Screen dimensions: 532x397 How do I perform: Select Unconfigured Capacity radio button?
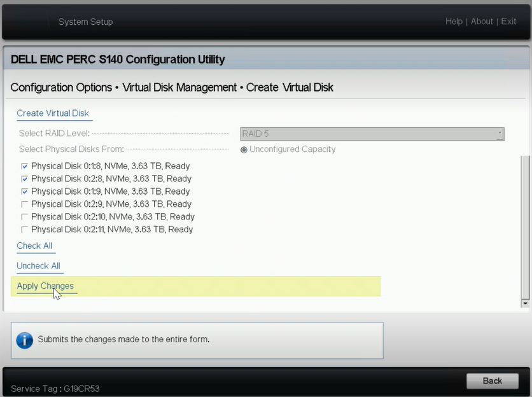click(244, 150)
